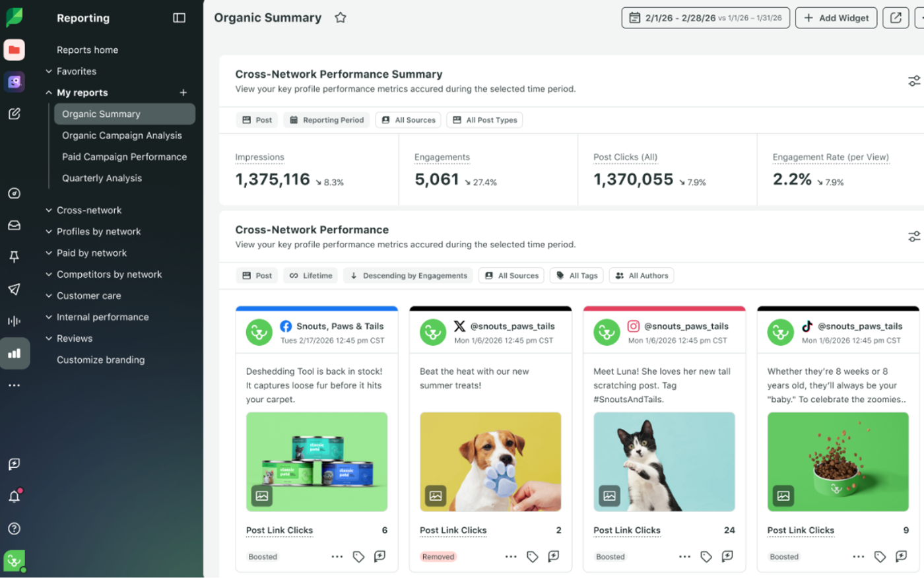
Task: Open All Sources filter in summary widget
Action: (408, 120)
